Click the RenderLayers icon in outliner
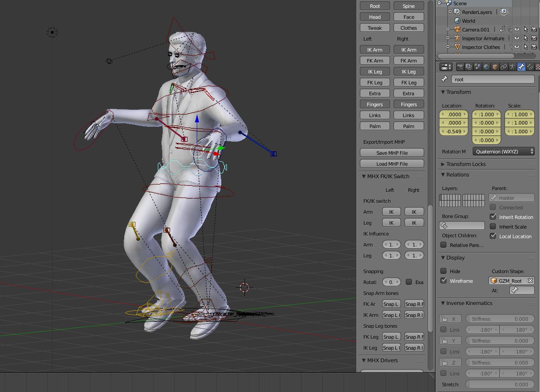This screenshot has width=540, height=392. pyautogui.click(x=457, y=12)
